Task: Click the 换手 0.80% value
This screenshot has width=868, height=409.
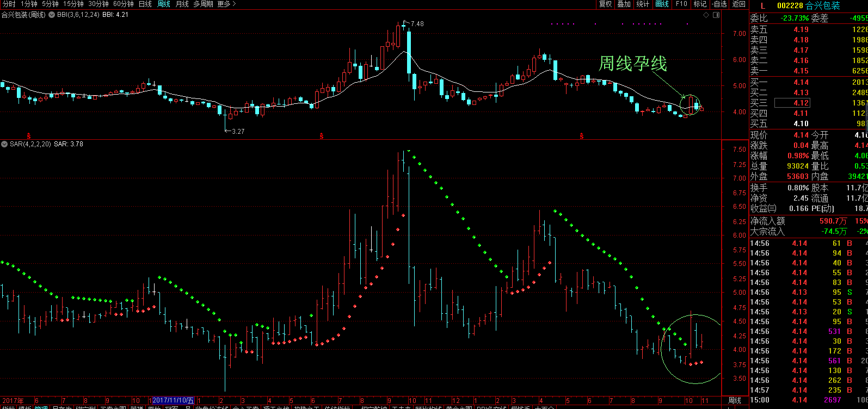Action: click(798, 188)
